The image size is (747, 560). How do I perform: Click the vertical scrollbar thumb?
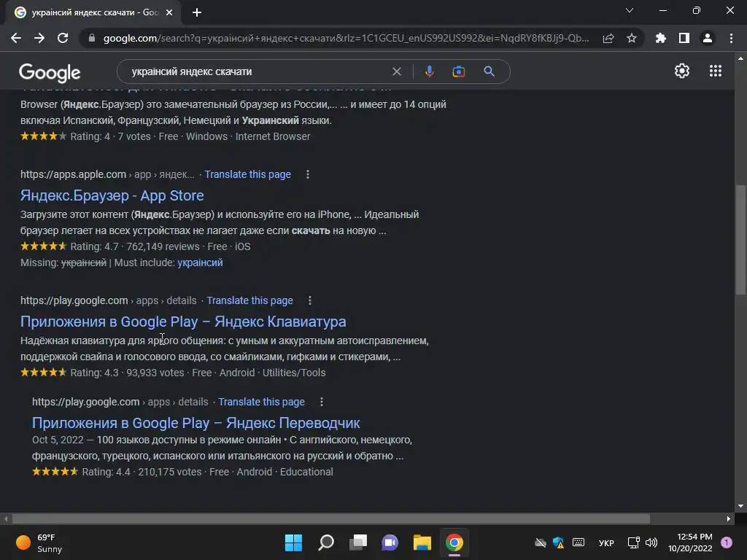[740, 241]
